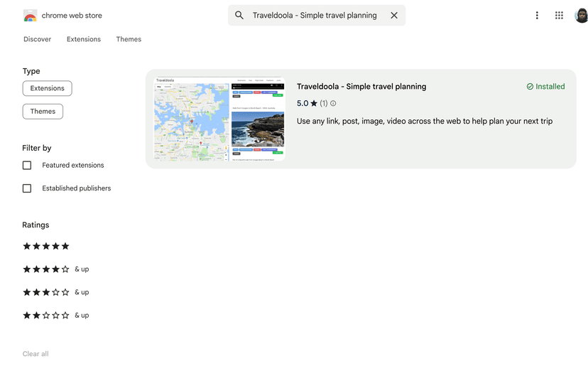The height and width of the screenshot is (371, 588).
Task: Select the Themes type filter chip
Action: click(43, 112)
